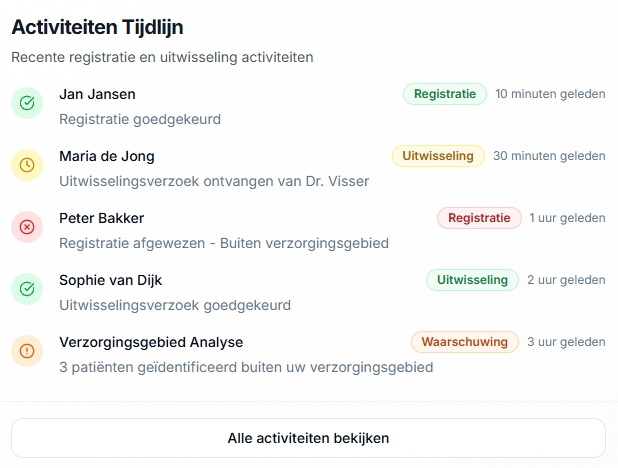Open all activities with Alle activiteiten bekijken
This screenshot has height=468, width=618.
[308, 438]
